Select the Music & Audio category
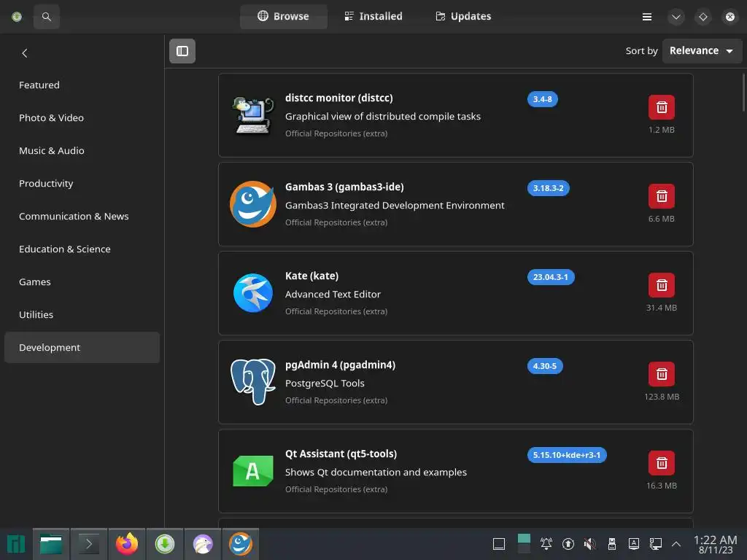This screenshot has height=560, width=747. 82,150
